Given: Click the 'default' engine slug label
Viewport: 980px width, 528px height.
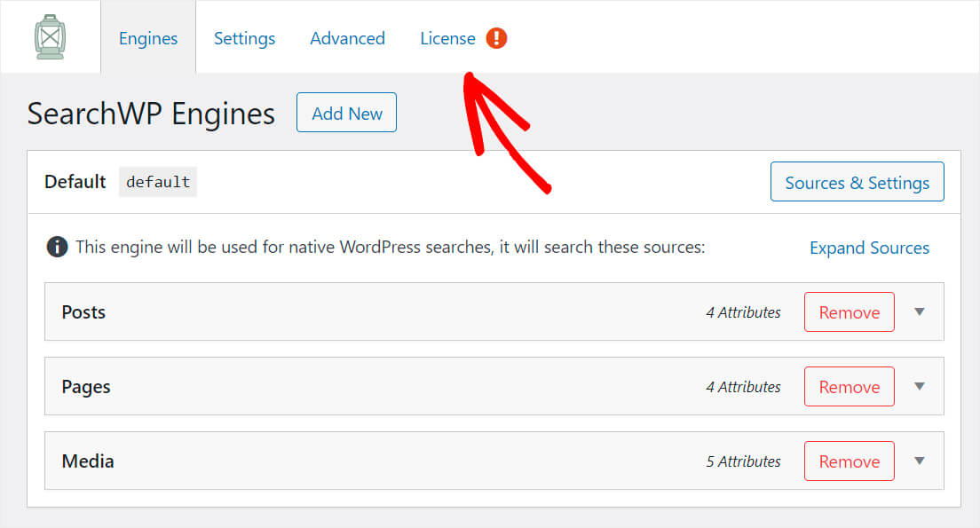Looking at the screenshot, I should [158, 182].
